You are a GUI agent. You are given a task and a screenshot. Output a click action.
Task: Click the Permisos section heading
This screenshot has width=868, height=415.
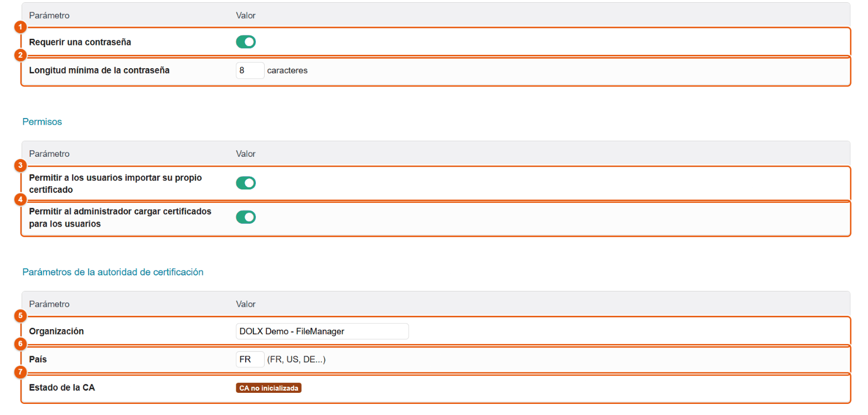(x=42, y=121)
